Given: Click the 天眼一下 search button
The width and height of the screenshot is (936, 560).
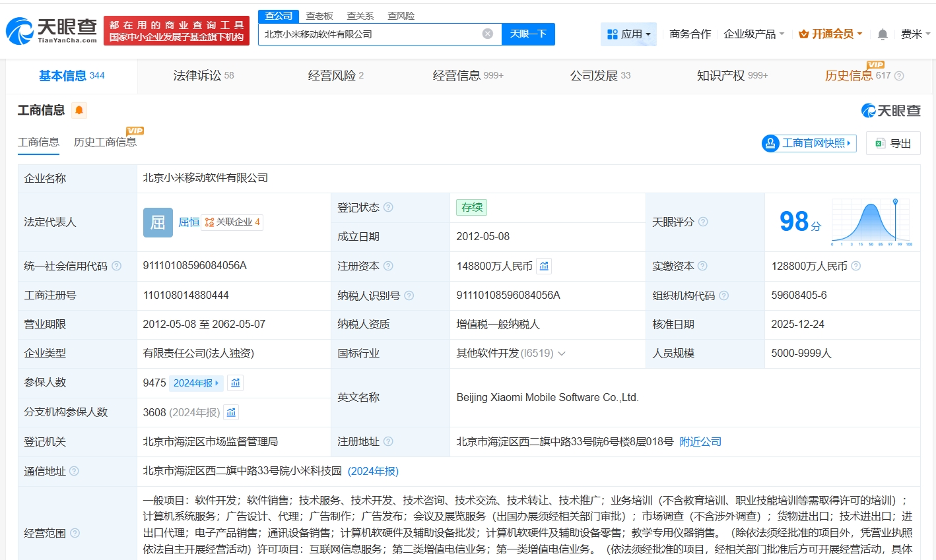Looking at the screenshot, I should click(528, 34).
